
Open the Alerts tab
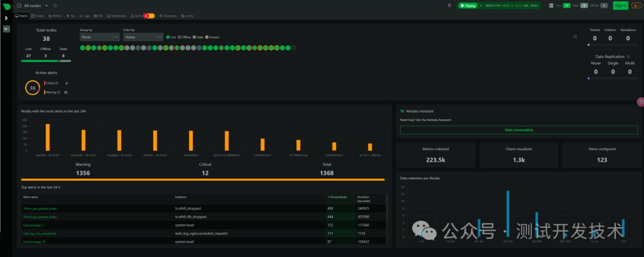coord(136,16)
